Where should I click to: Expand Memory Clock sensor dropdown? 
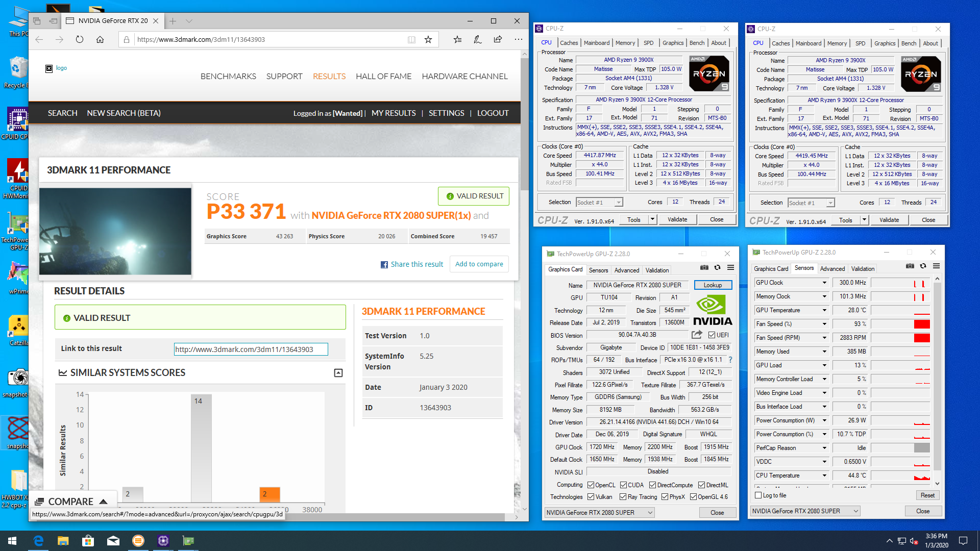click(x=824, y=296)
